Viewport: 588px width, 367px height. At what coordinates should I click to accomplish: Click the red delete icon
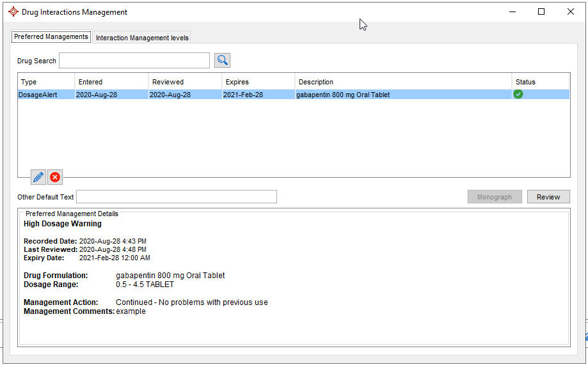tap(55, 177)
